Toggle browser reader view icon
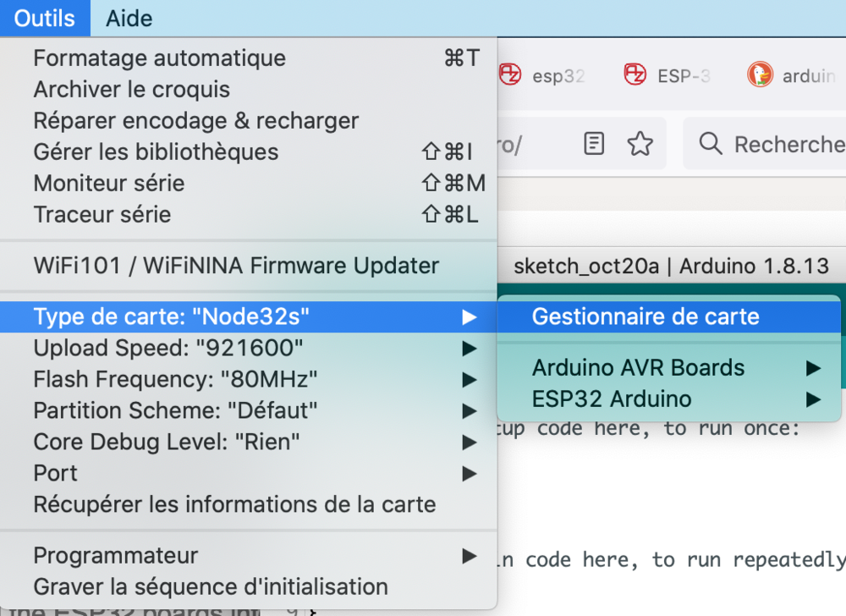846x616 pixels. pyautogui.click(x=594, y=144)
